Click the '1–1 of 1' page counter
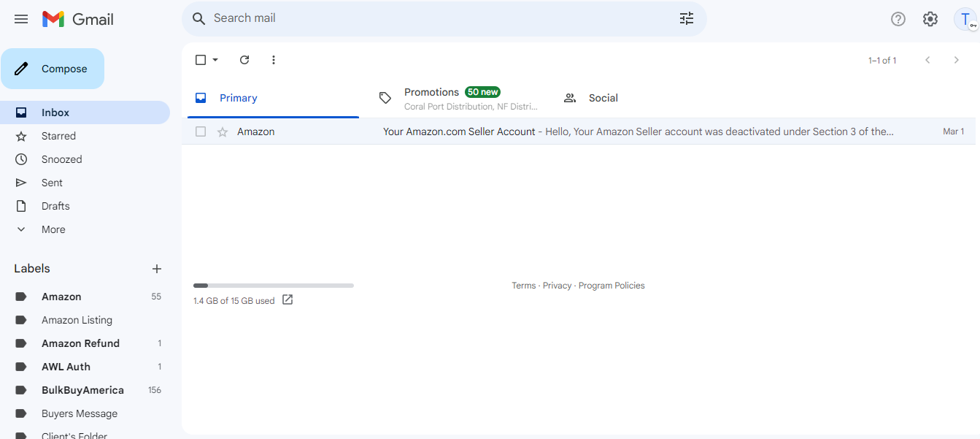The height and width of the screenshot is (439, 980). [x=882, y=61]
